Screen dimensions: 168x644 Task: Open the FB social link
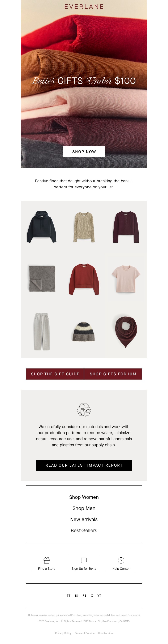tap(85, 596)
